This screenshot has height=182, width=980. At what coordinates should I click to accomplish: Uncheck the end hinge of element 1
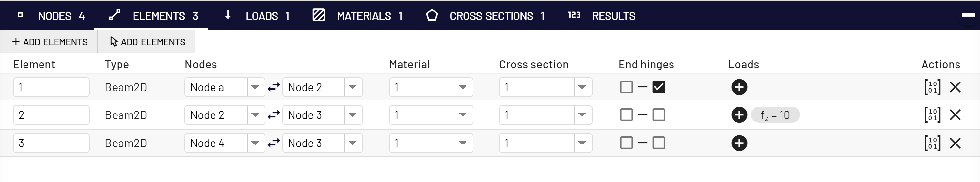tap(658, 87)
